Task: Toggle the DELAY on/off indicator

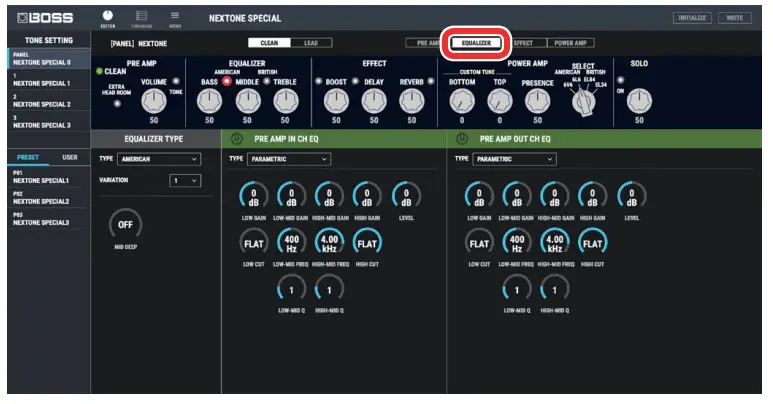Action: (x=355, y=81)
